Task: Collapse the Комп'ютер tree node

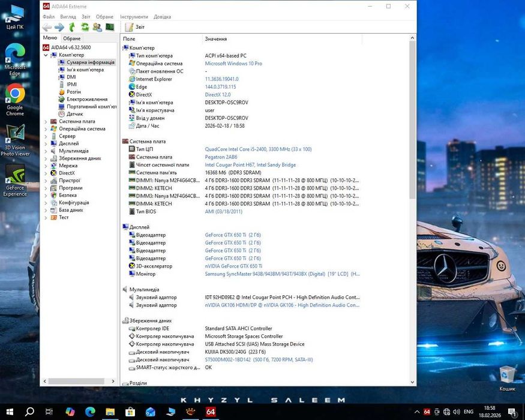Action: tap(46, 55)
